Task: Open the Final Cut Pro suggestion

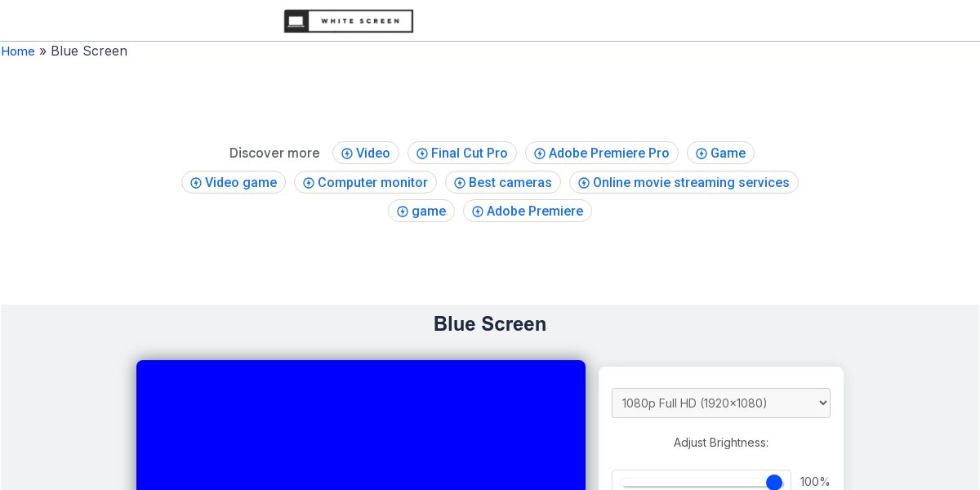Action: tap(462, 153)
